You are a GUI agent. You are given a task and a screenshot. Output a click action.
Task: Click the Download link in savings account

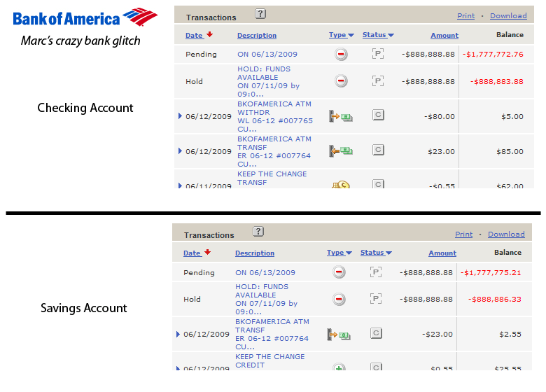point(505,234)
